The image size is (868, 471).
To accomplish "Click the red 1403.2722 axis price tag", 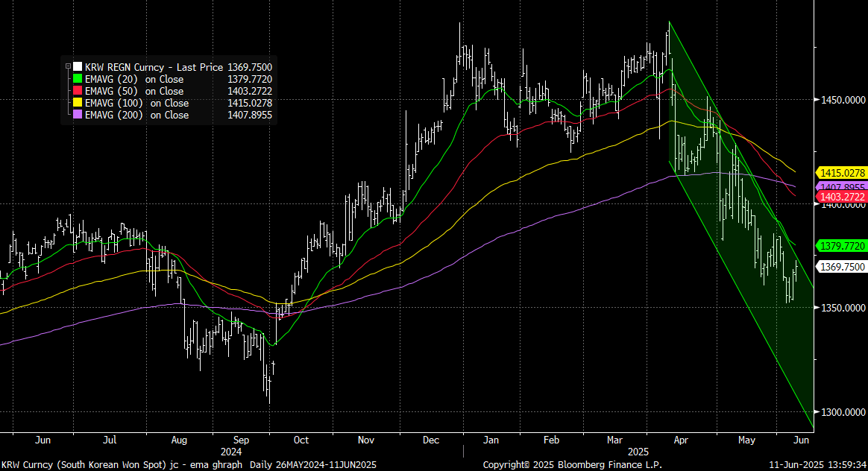I will click(842, 197).
